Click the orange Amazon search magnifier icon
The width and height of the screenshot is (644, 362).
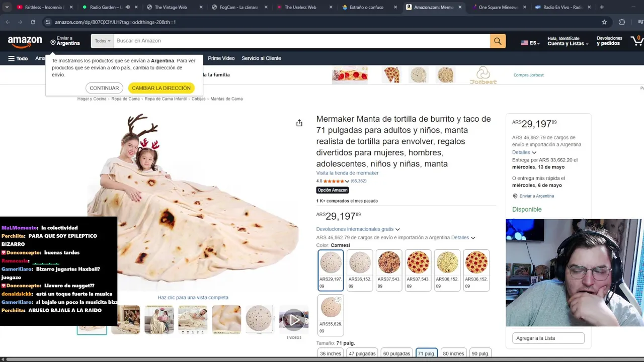tap(498, 41)
